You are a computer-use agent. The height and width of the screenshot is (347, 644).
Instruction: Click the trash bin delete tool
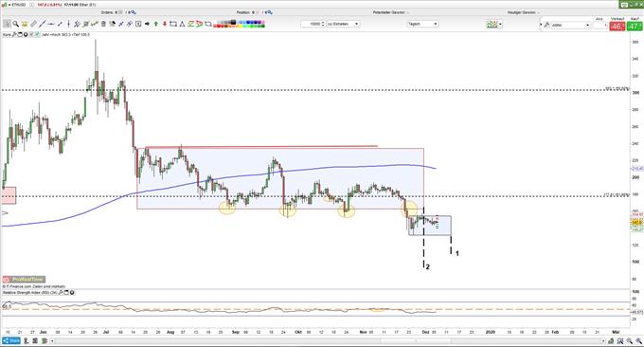[x=103, y=24]
